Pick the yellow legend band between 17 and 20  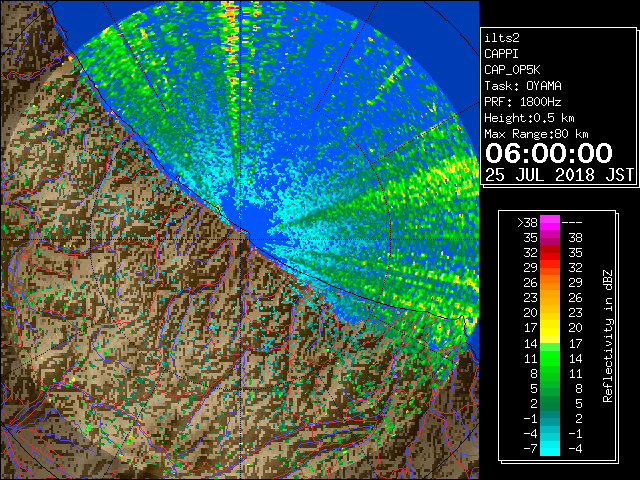click(550, 328)
